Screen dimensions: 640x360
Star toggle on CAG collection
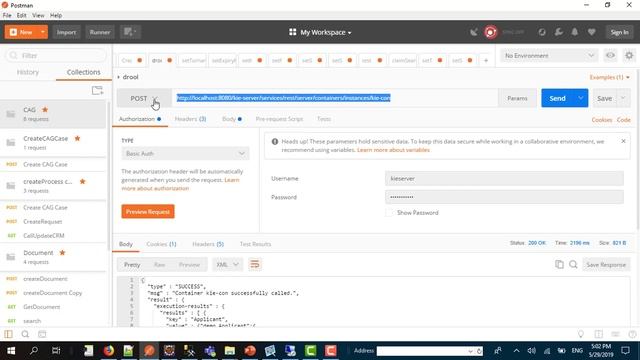click(x=45, y=109)
